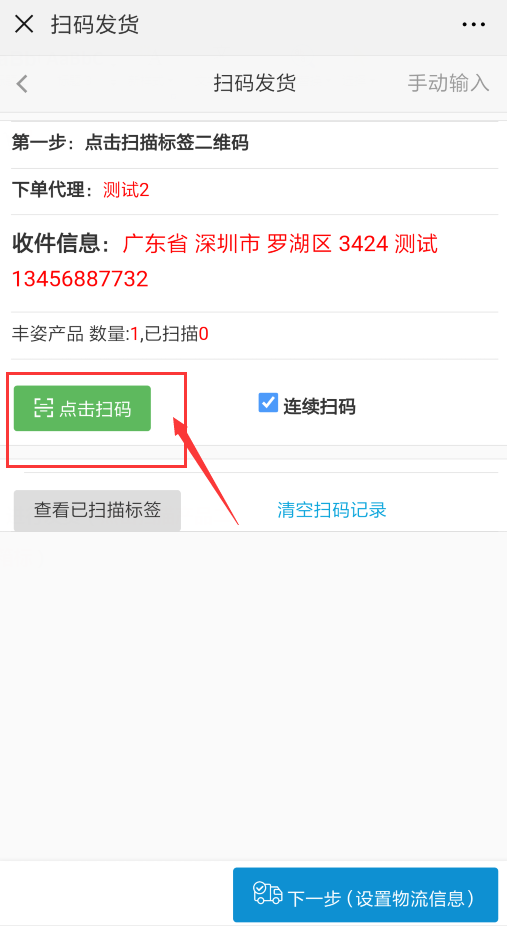
Task: Click the centered 扫码发货 navigation title
Action: point(254,83)
